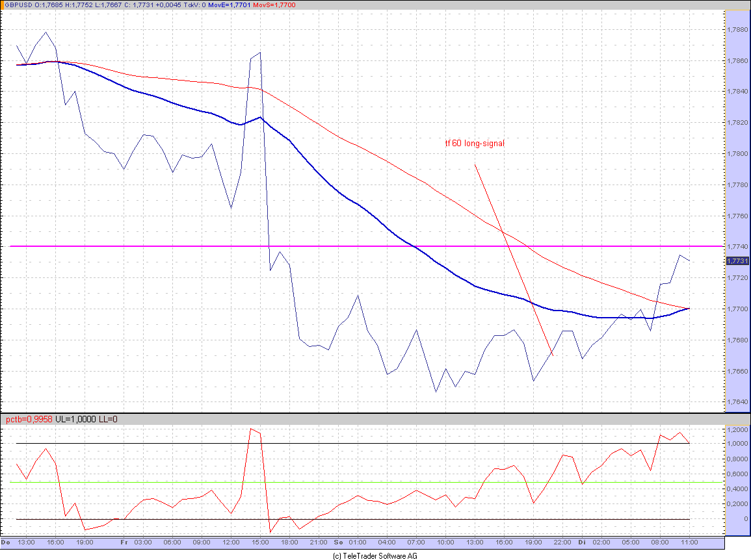Image resolution: width=751 pixels, height=560 pixels.
Task: Click the 1,7880 price scale label
Action: pyautogui.click(x=737, y=30)
